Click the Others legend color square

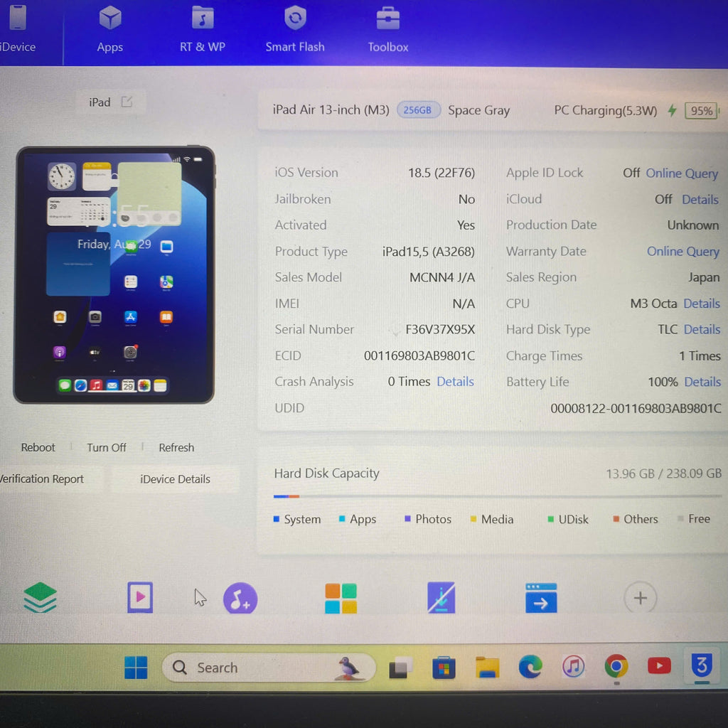coord(616,519)
